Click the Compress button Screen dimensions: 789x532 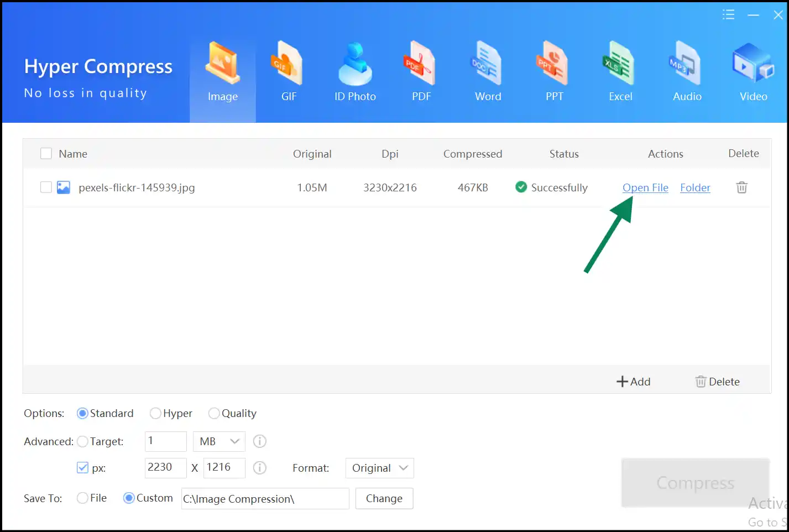[x=696, y=483]
